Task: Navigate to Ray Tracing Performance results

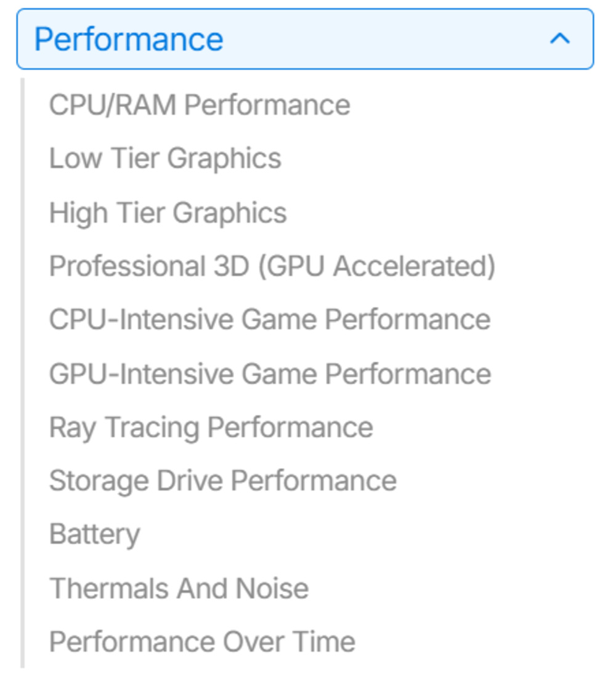Action: pyautogui.click(x=213, y=427)
